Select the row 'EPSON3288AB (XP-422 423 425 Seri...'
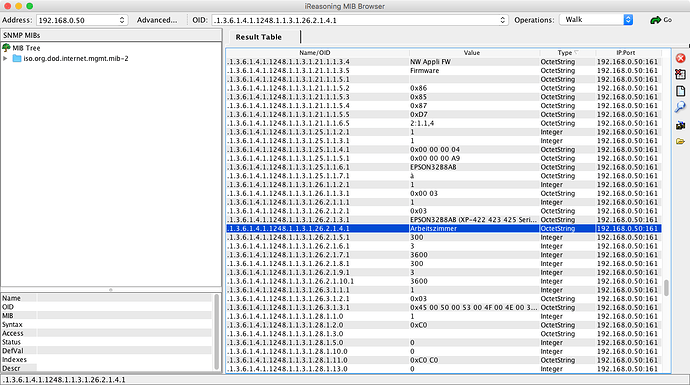The height and width of the screenshot is (385, 690). click(473, 220)
